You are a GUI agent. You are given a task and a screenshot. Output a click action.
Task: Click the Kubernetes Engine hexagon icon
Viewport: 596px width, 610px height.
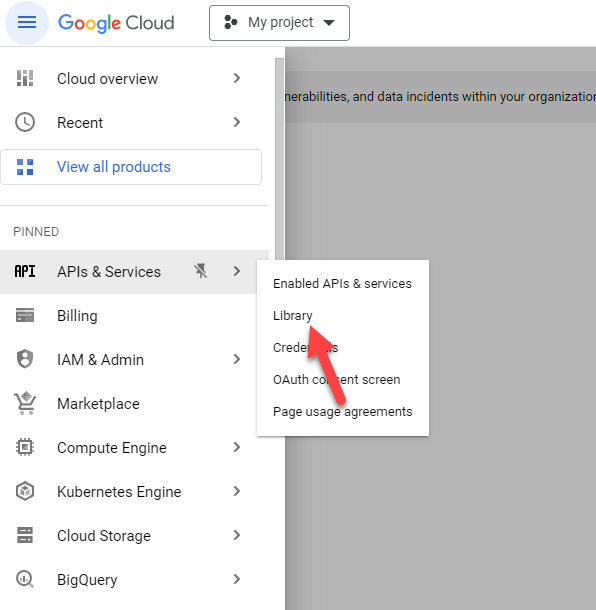[25, 491]
